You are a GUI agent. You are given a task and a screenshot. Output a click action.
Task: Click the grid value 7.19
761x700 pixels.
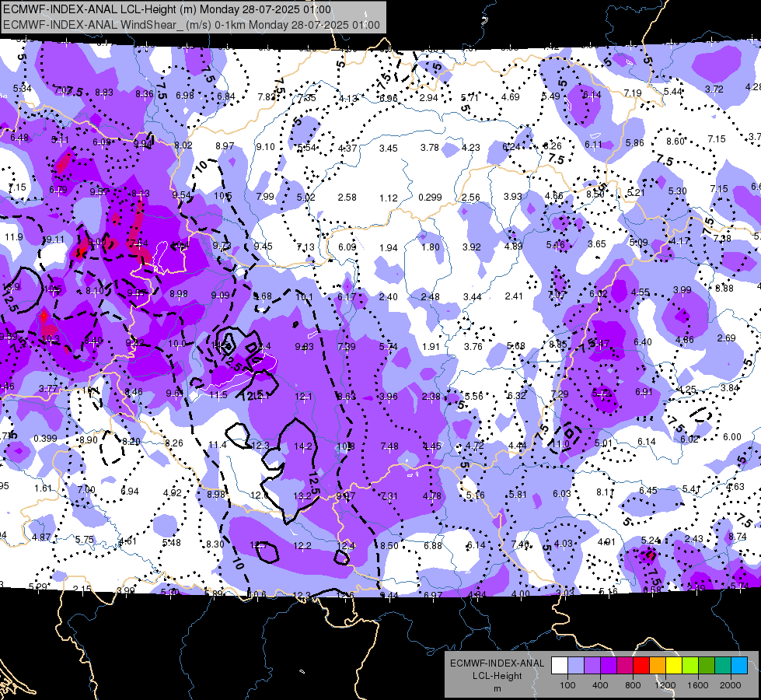coord(633,93)
